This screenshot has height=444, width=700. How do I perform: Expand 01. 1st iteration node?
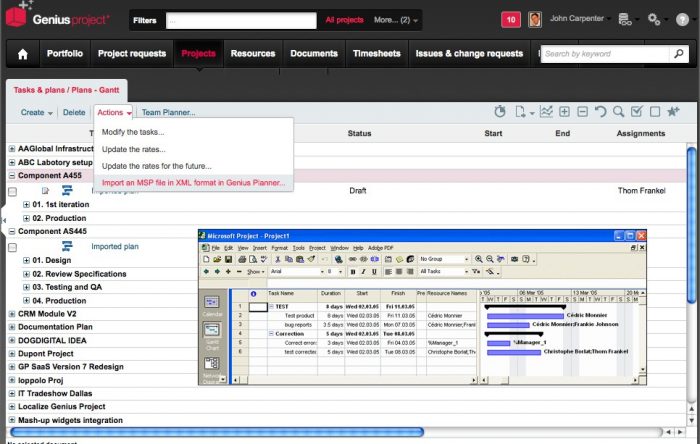pos(26,204)
